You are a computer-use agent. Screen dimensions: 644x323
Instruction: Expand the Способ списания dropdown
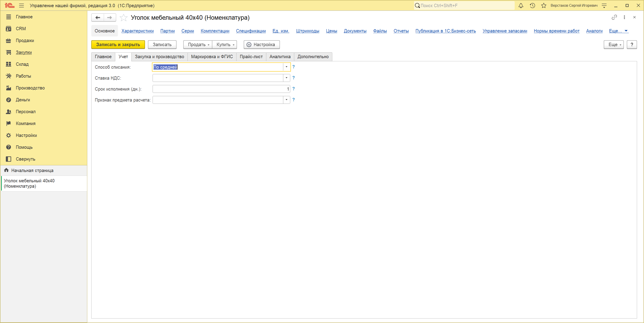pyautogui.click(x=286, y=67)
